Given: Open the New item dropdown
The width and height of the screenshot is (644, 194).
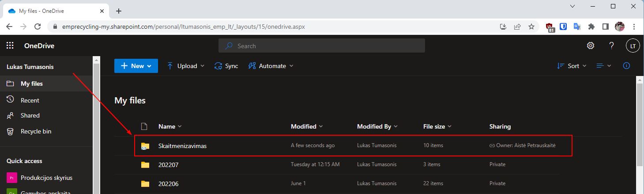Looking at the screenshot, I should (x=136, y=66).
